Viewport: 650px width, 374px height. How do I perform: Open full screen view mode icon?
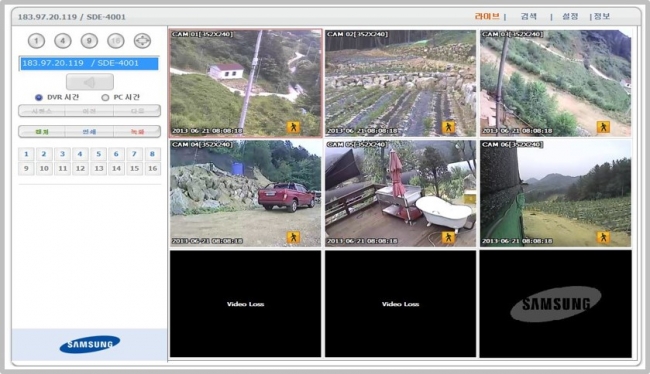coord(142,41)
